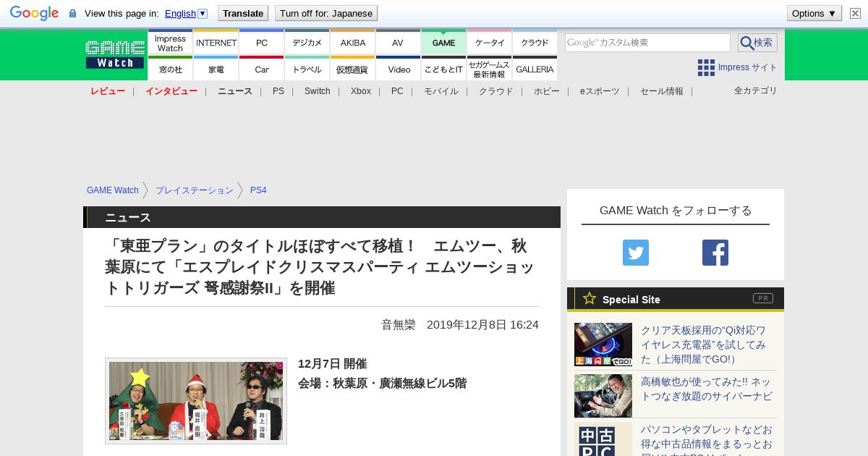This screenshot has width=868, height=456.
Task: Open the モバイル category
Action: [x=441, y=91]
